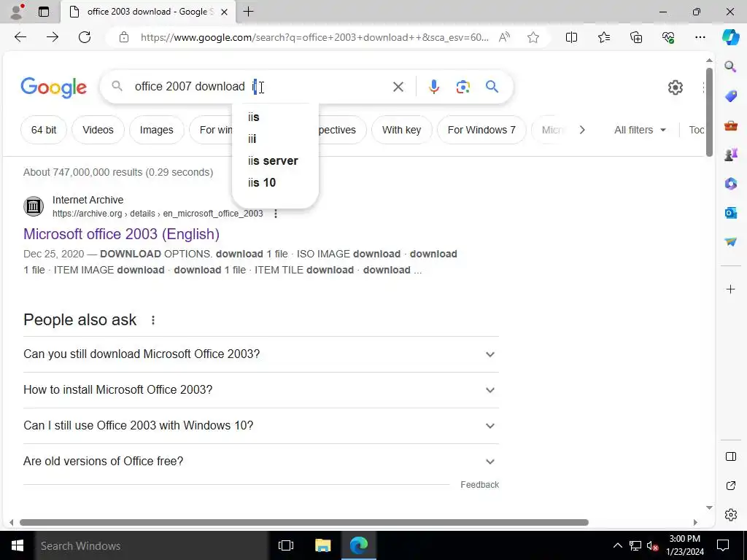Image resolution: width=747 pixels, height=560 pixels.
Task: Open Copilot in Edge sidebar
Action: (730, 37)
